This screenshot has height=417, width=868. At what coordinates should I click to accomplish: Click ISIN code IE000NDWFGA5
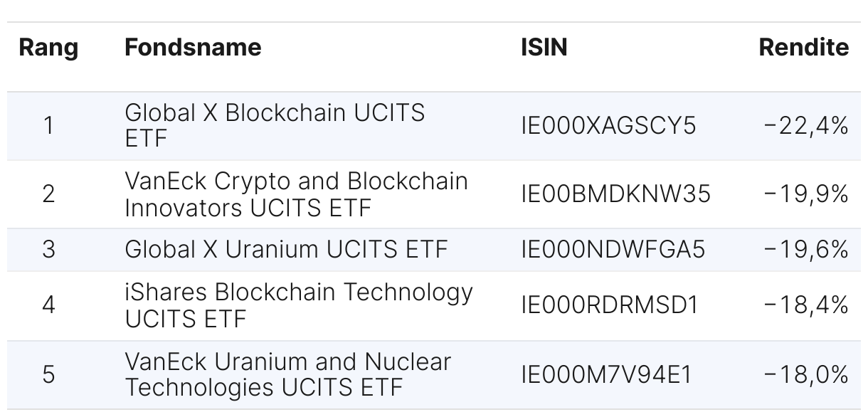coord(613,249)
